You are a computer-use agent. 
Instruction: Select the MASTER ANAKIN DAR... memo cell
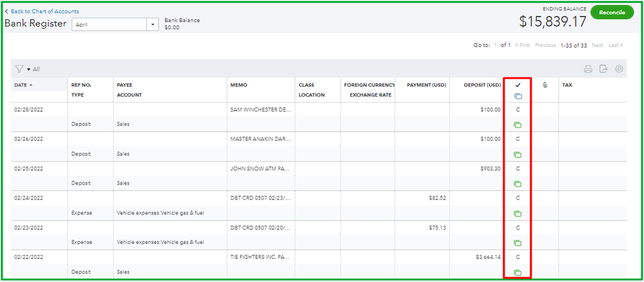click(261, 139)
